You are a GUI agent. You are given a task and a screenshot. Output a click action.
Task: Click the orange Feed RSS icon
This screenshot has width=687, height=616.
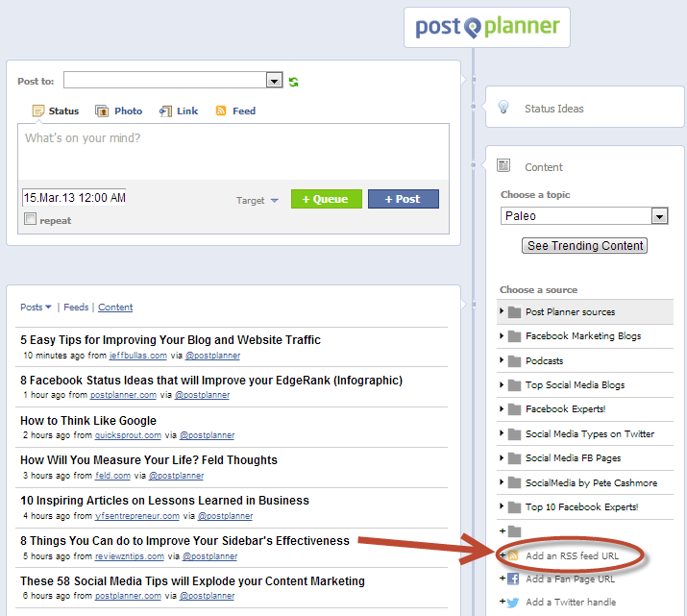pos(221,111)
